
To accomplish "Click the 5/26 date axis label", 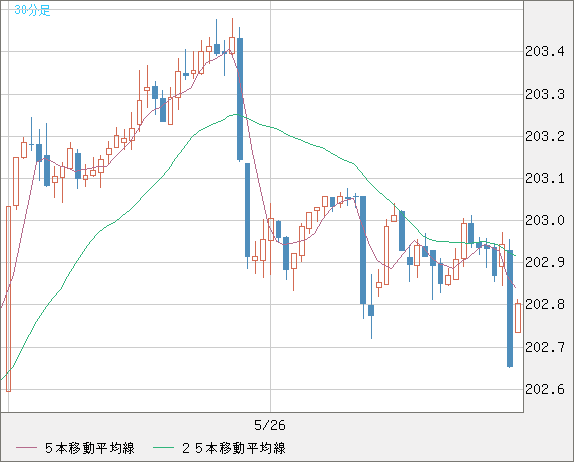I will click(x=270, y=425).
